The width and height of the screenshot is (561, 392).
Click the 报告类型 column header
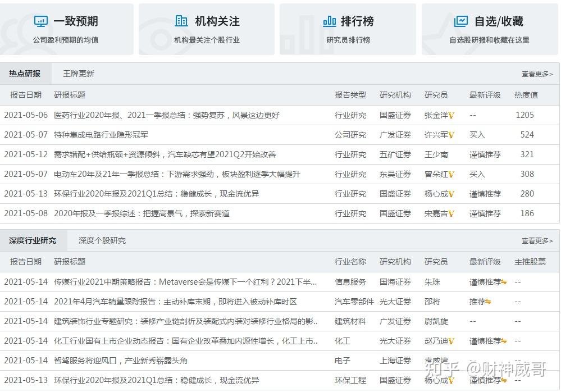(x=350, y=95)
